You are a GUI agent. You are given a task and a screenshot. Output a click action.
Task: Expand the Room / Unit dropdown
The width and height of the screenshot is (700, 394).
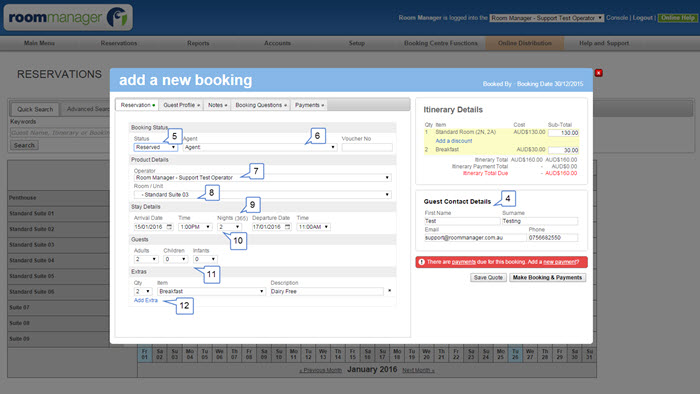(262, 195)
